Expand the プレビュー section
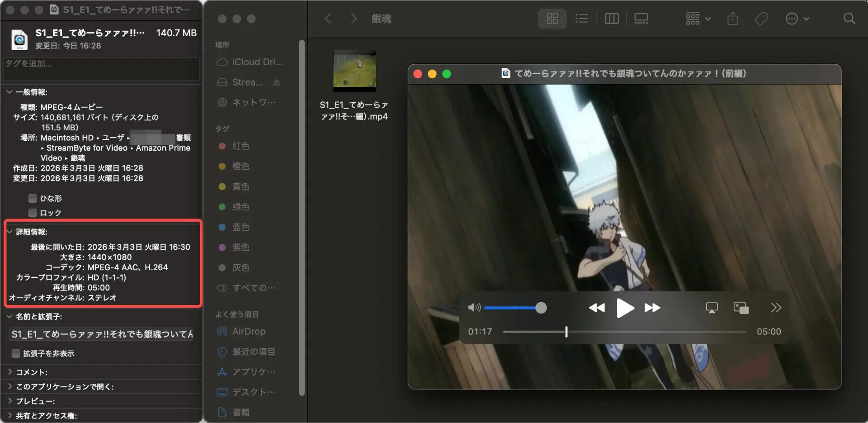Screen dimensions: 868x423 (9, 401)
